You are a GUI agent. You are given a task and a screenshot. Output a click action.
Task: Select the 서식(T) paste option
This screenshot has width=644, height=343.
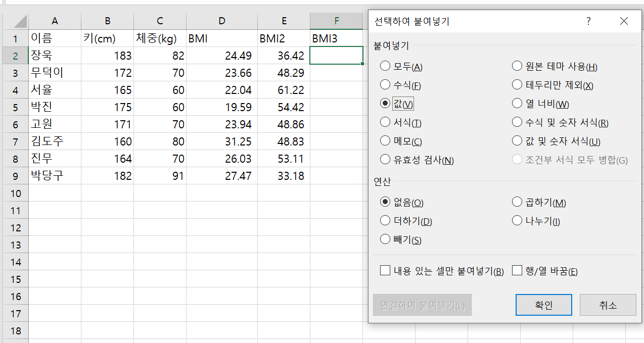(401, 122)
